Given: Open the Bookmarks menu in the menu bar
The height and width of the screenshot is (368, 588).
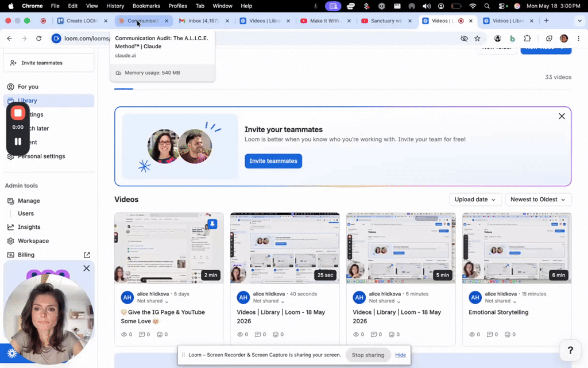Looking at the screenshot, I should click(146, 6).
